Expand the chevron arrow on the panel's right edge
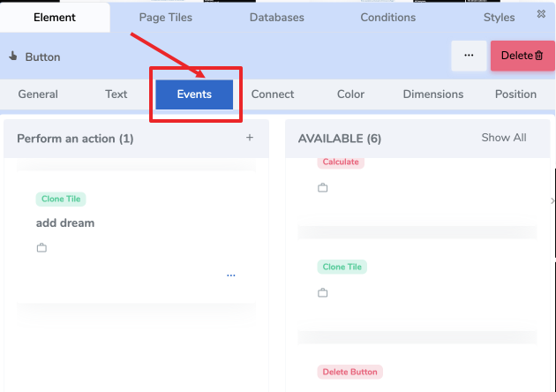Screen dimensions: 556x392 (x=552, y=200)
